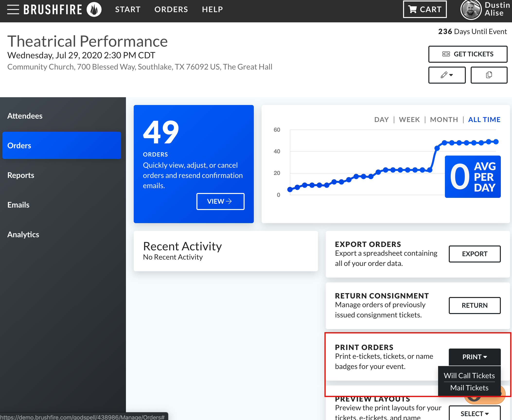
Task: Switch chart to Month view
Action: [444, 120]
